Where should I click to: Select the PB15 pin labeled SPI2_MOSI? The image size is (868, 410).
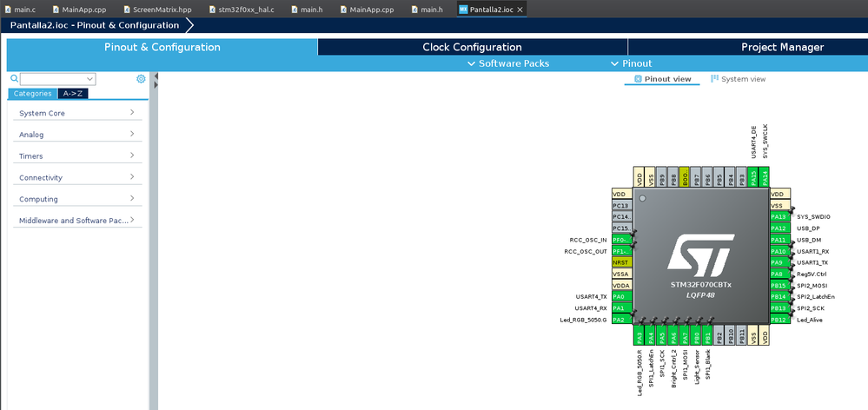(780, 286)
